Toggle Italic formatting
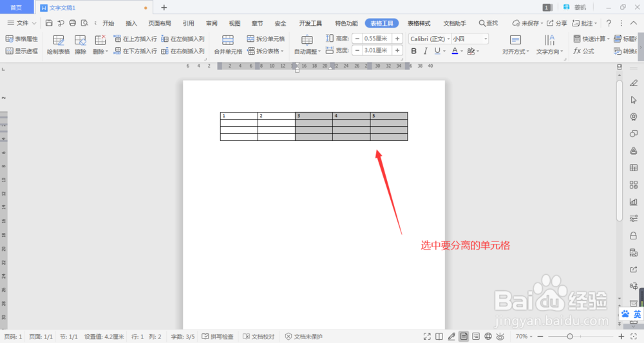Viewport: 644px width, 343px height. (426, 51)
